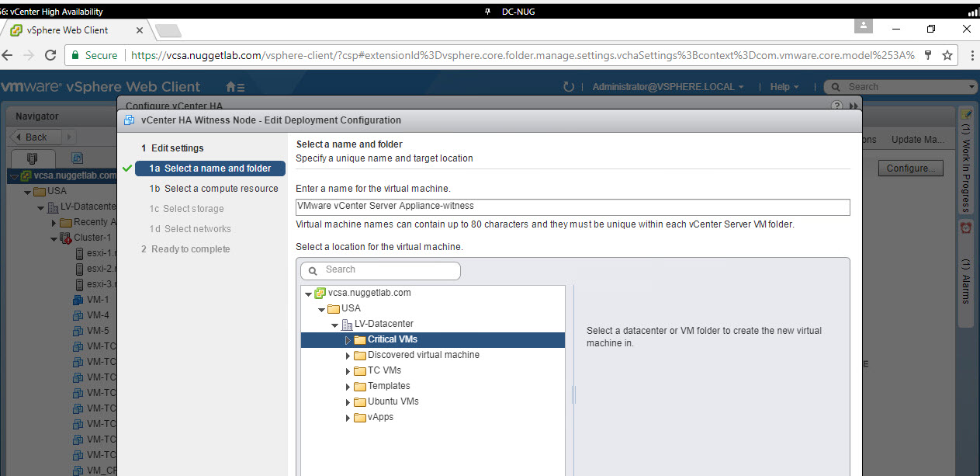
Task: Click the Configure... button
Action: pos(910,169)
